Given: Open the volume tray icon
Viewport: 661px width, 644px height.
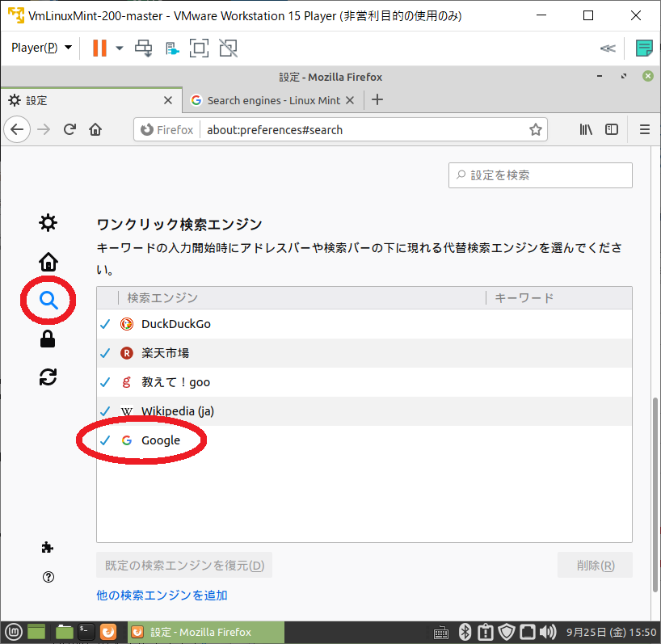Looking at the screenshot, I should [548, 632].
